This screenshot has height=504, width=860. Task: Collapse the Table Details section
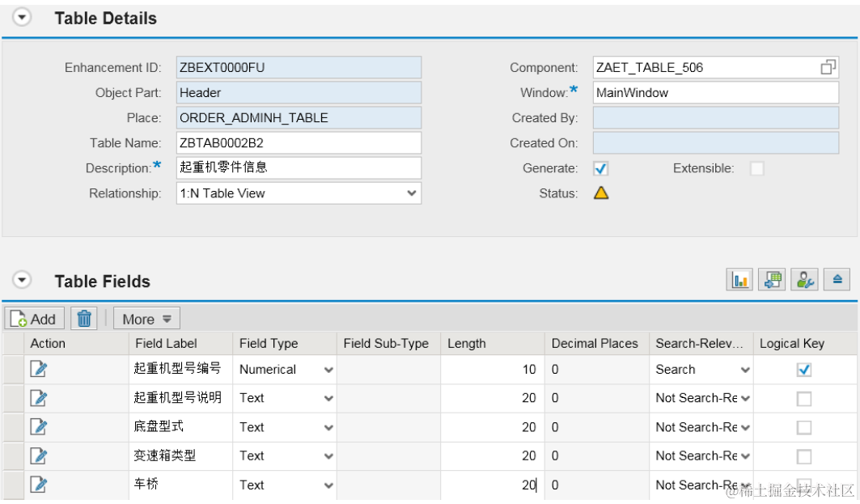[x=21, y=18]
